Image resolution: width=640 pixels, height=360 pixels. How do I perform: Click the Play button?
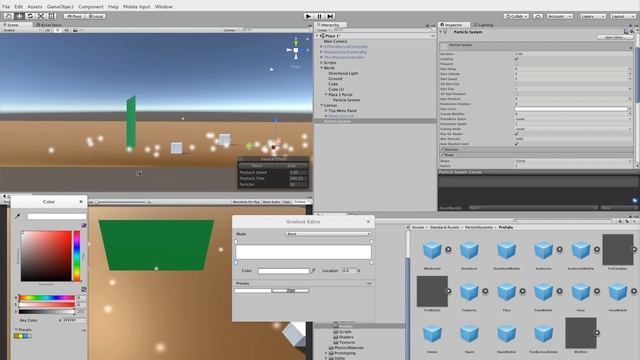308,16
